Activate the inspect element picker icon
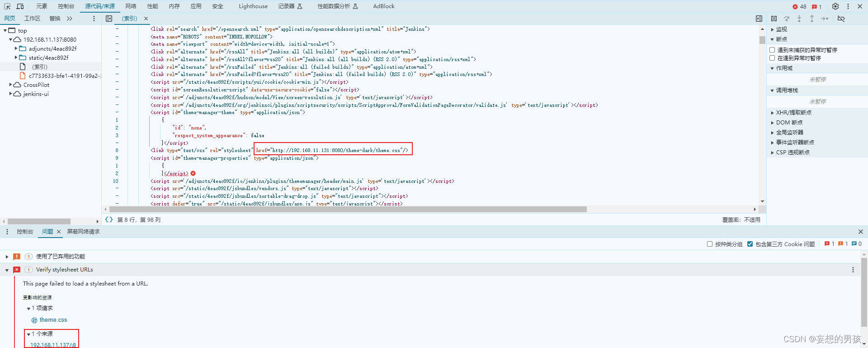Screen dimensions: 868x348 tap(7, 6)
